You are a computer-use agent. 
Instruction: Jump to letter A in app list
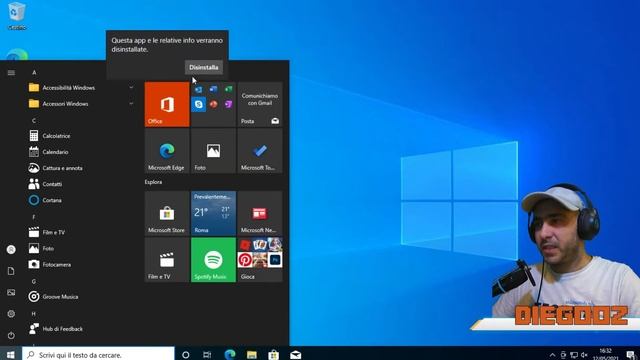[x=34, y=72]
